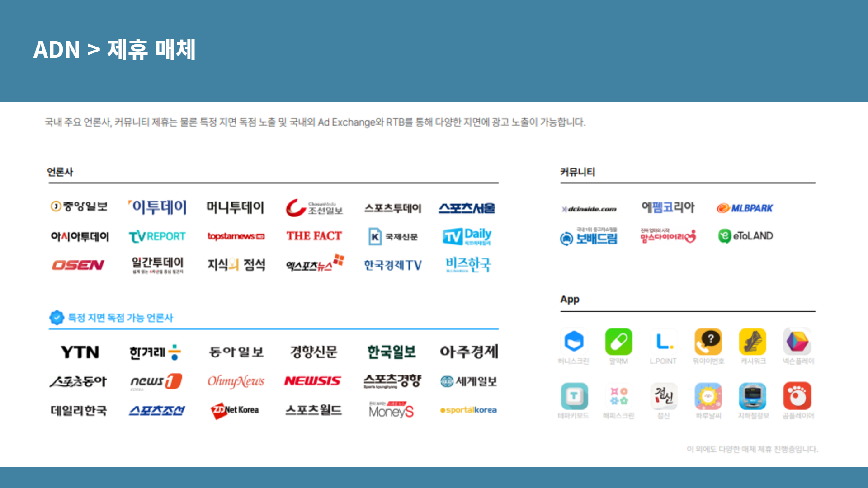Click the 아시아투데이 logo

click(80, 236)
